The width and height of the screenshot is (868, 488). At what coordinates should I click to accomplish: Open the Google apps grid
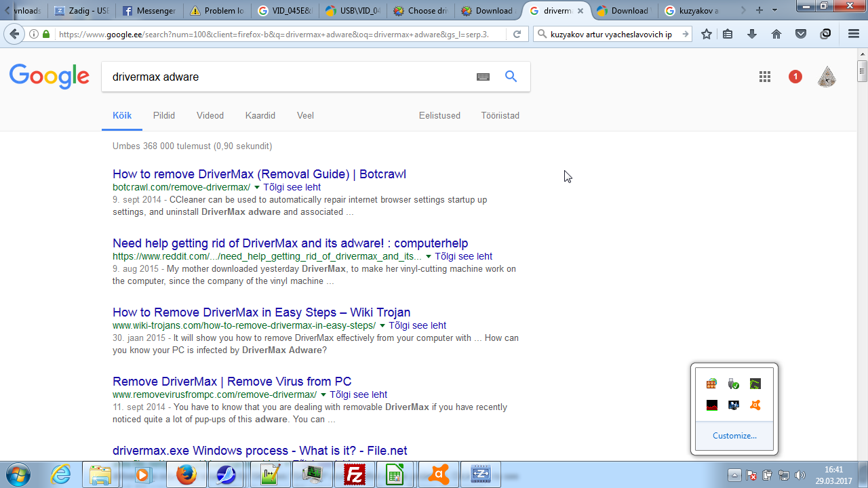pyautogui.click(x=765, y=77)
